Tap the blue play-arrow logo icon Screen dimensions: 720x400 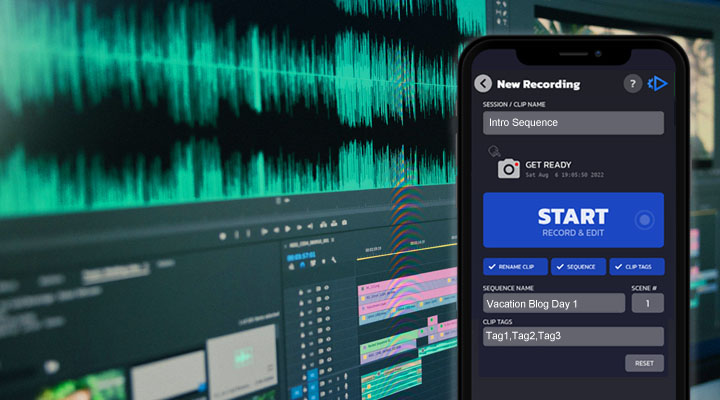tap(658, 84)
